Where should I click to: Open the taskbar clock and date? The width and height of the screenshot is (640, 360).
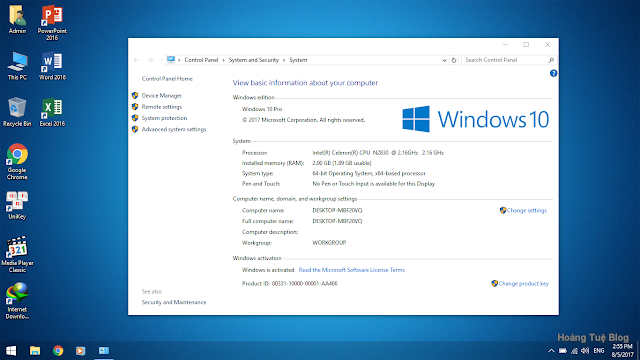point(622,351)
